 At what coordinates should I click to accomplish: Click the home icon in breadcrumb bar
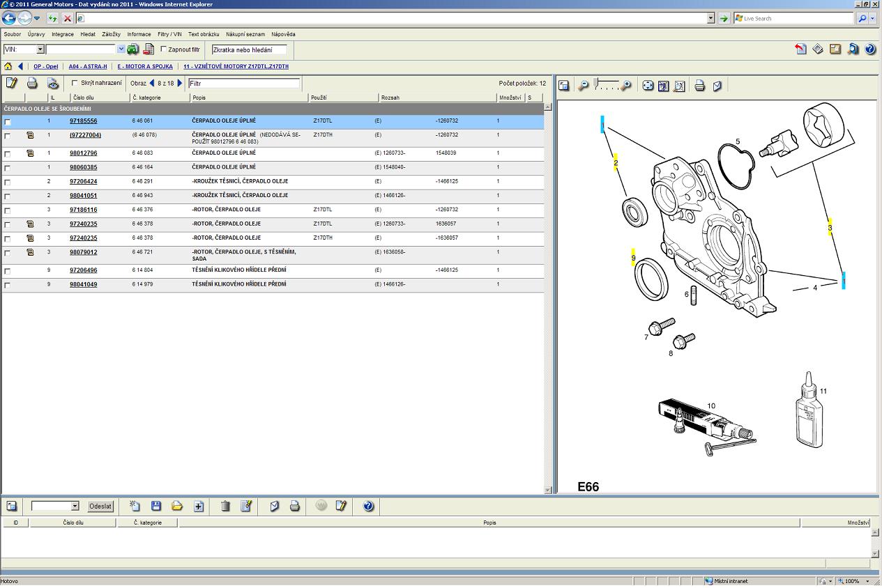point(8,67)
